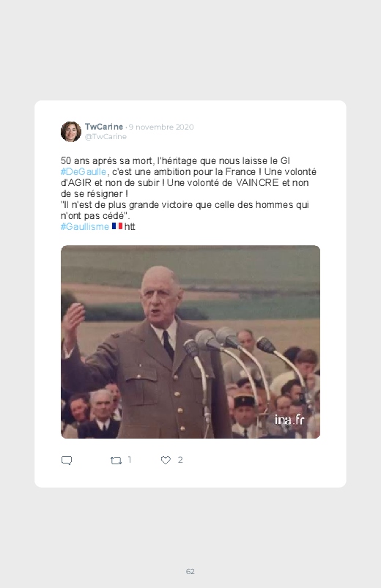
Task: Open TwCarine's profile avatar photo
Action: pyautogui.click(x=71, y=132)
